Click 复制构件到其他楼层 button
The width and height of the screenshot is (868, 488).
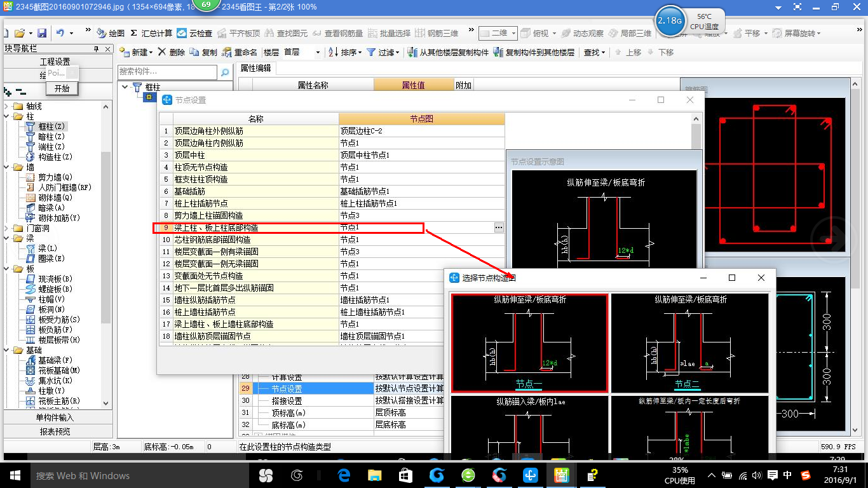pyautogui.click(x=534, y=52)
